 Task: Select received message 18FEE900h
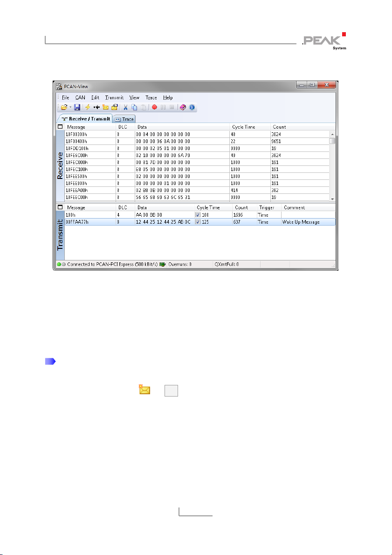click(x=197, y=183)
